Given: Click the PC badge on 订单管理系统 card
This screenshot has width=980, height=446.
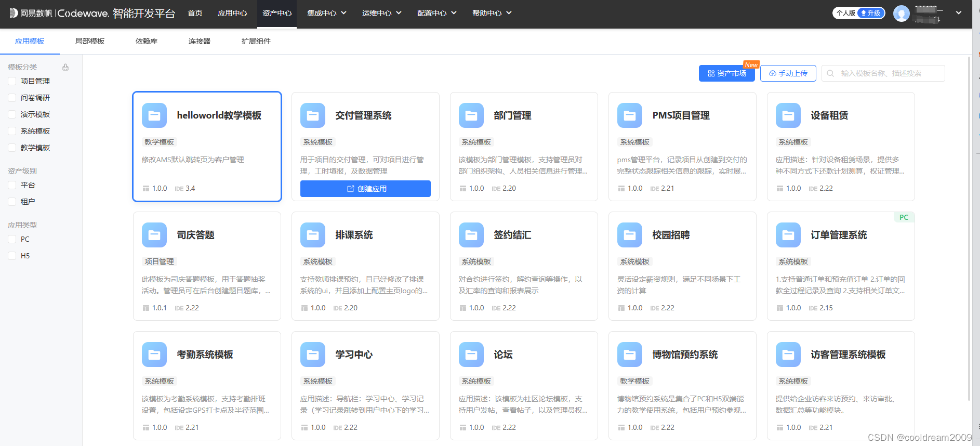Looking at the screenshot, I should (904, 217).
